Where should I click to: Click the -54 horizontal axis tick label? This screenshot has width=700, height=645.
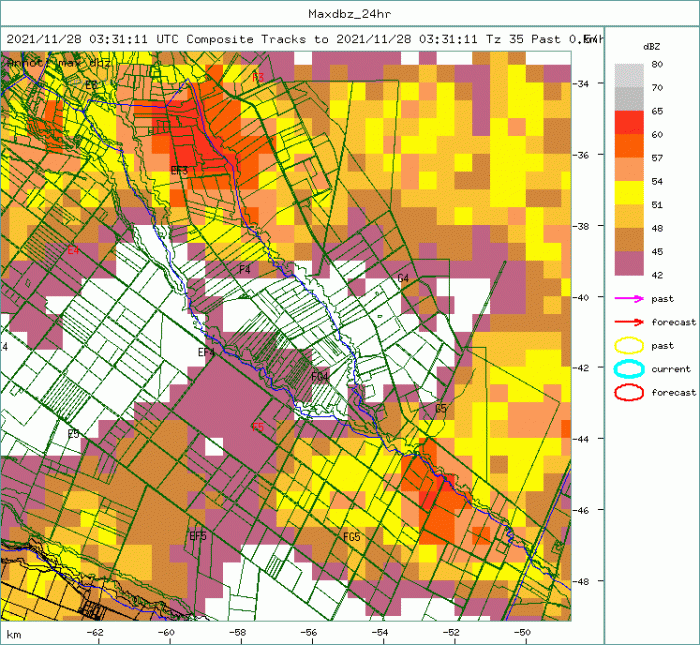pyautogui.click(x=380, y=633)
